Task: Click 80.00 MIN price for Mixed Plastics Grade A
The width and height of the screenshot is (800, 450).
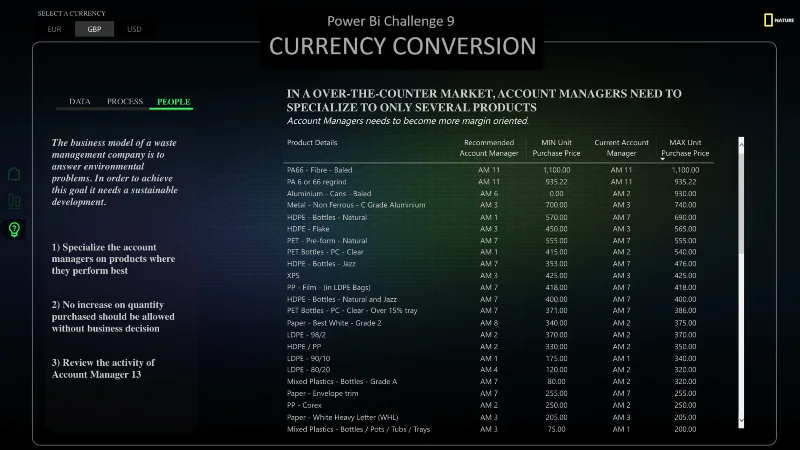Action: tap(556, 382)
